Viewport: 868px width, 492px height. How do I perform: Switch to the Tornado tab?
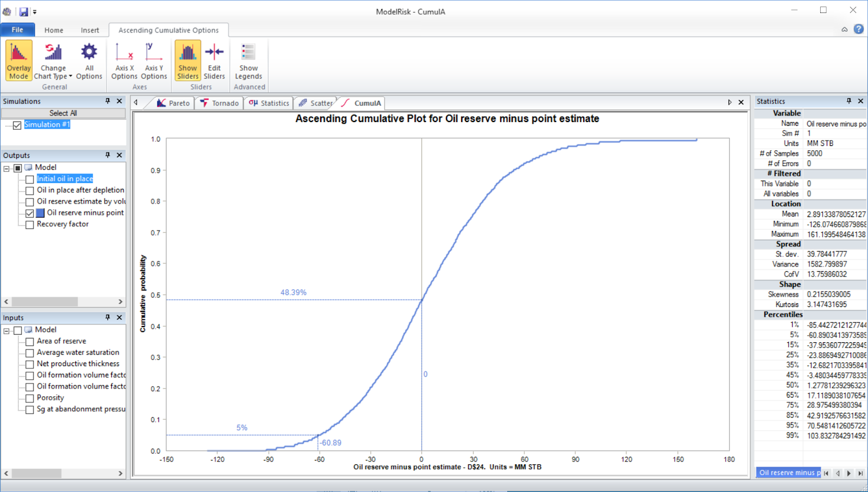(219, 103)
